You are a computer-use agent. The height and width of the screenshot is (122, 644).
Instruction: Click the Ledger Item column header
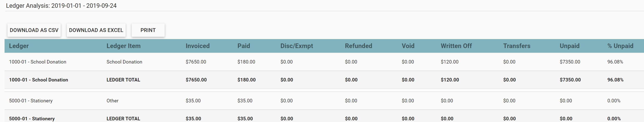(x=124, y=46)
